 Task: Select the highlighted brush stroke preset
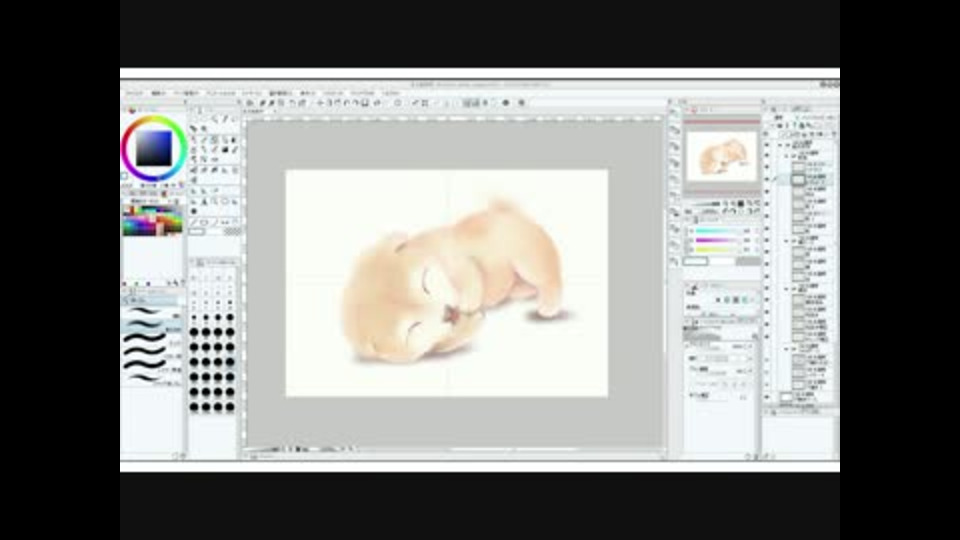[152, 324]
